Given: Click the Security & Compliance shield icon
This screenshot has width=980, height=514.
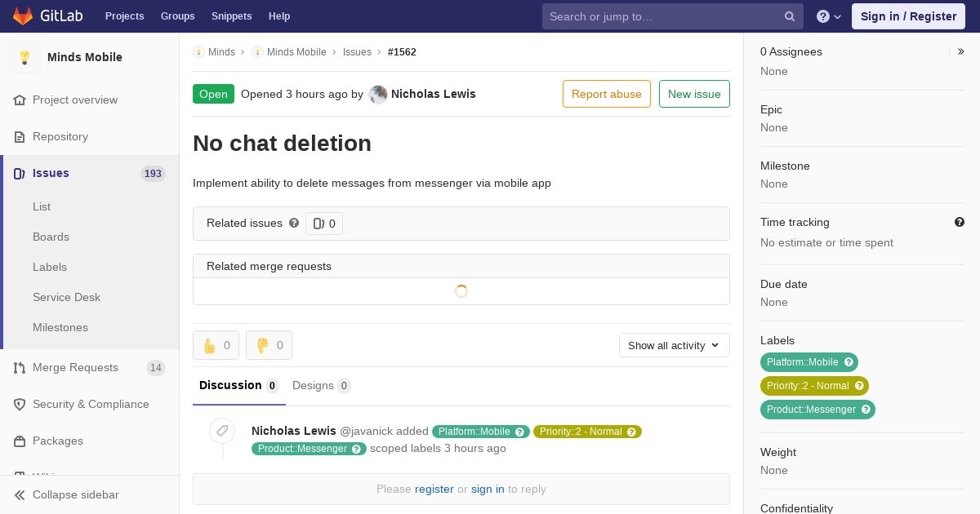Looking at the screenshot, I should (x=20, y=404).
